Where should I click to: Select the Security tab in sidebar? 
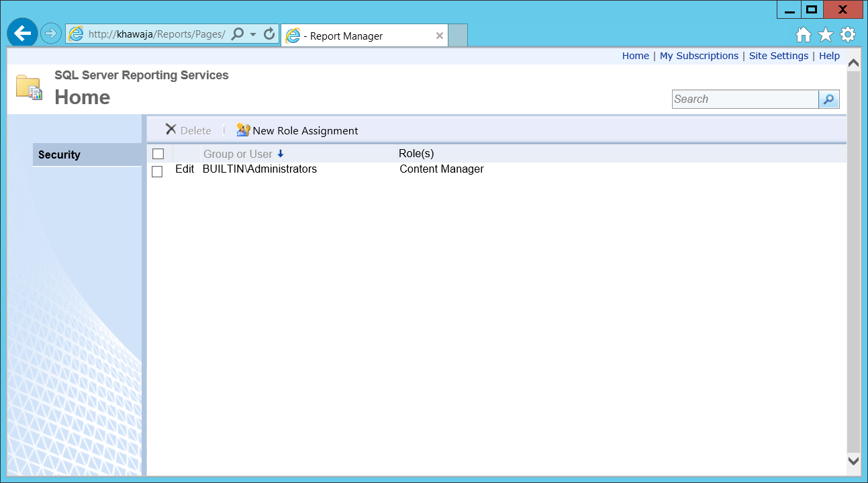pos(87,155)
